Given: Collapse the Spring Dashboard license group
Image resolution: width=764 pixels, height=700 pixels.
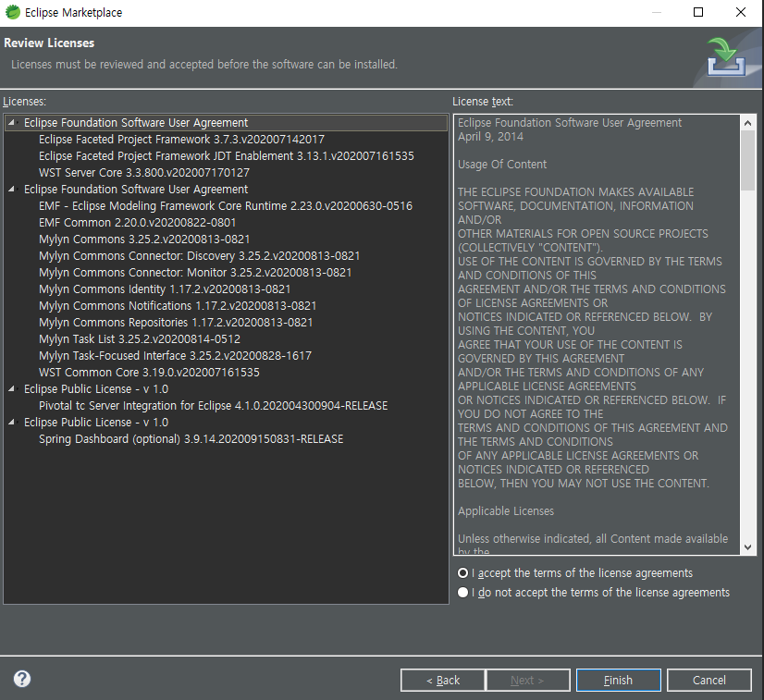Looking at the screenshot, I should pos(11,422).
